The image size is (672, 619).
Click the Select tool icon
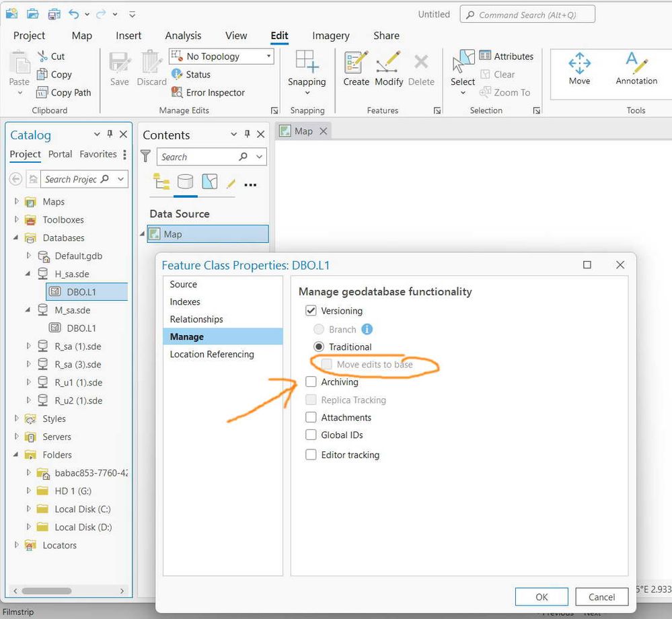point(463,62)
